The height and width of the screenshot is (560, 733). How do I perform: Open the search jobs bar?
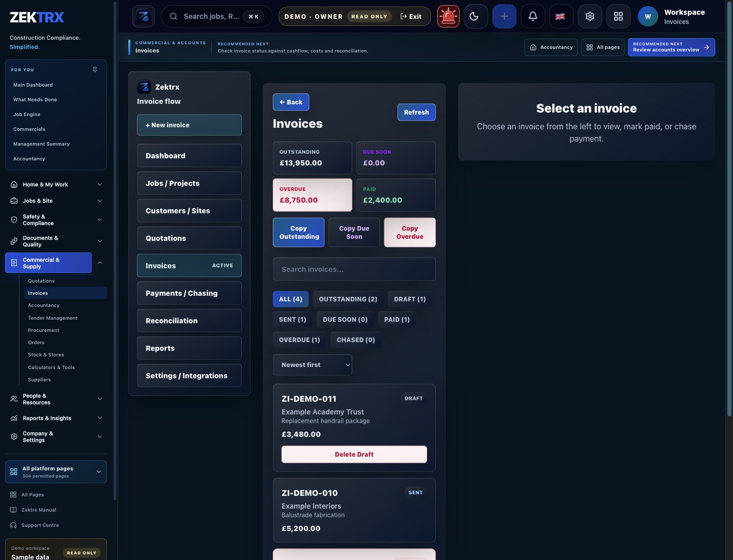click(x=216, y=16)
